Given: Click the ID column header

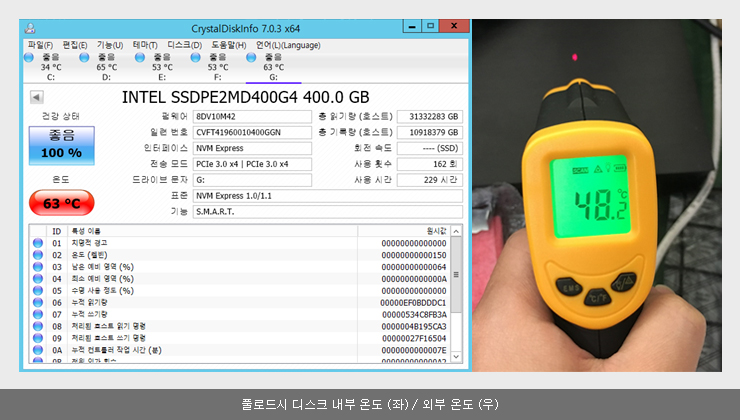Looking at the screenshot, I should (x=57, y=231).
